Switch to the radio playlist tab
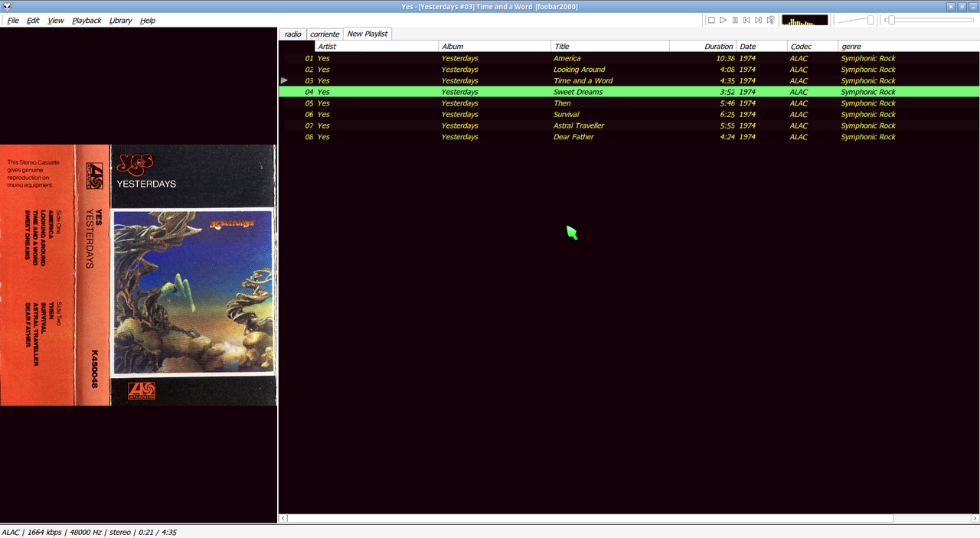 pos(292,34)
